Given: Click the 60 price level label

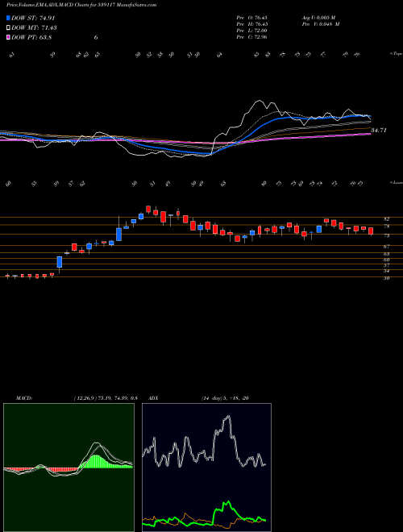Looking at the screenshot, I should [x=386, y=260].
